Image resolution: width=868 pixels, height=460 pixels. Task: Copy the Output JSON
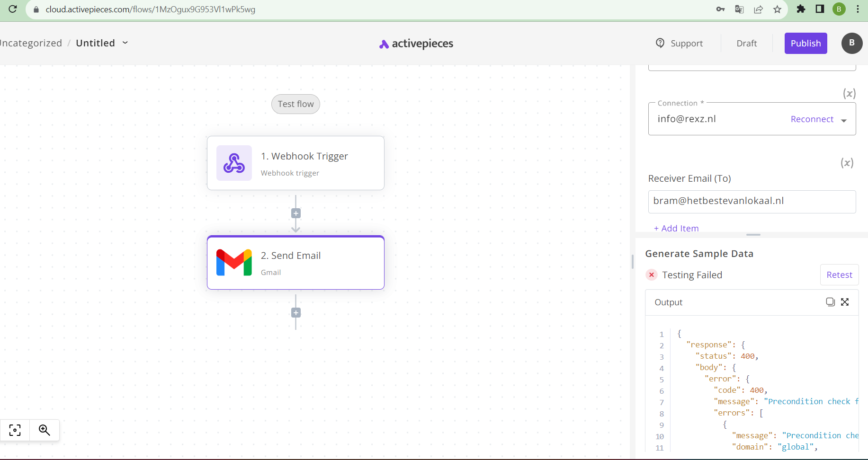[x=830, y=302]
